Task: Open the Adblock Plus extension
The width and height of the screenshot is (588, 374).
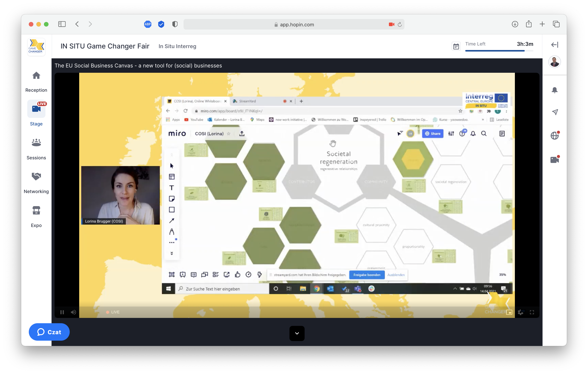Action: (148, 24)
